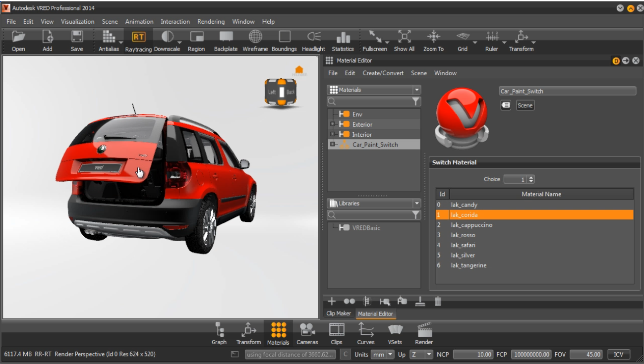This screenshot has width=644, height=364.
Task: Click the select nodes icon with cursor
Action: [x=385, y=301]
